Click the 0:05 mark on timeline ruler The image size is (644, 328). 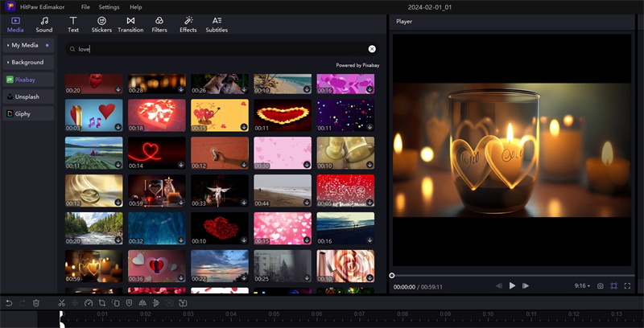[x=274, y=314]
